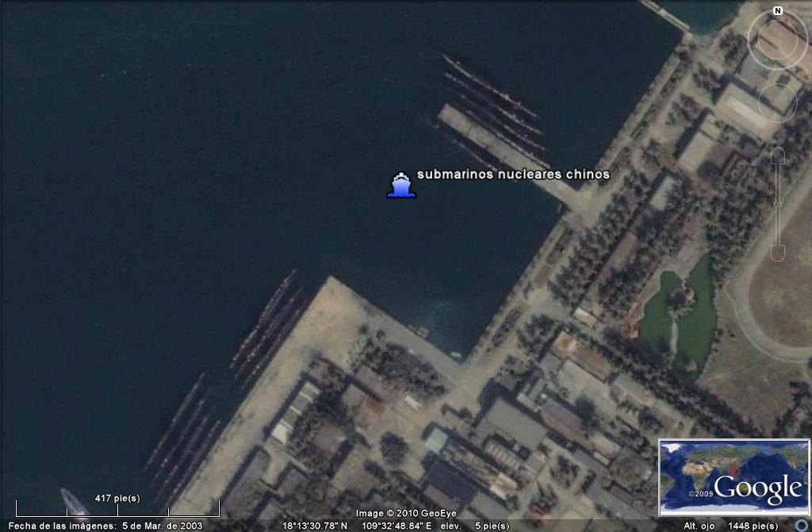
Task: Click the Move joystick circle
Action: tap(777, 101)
